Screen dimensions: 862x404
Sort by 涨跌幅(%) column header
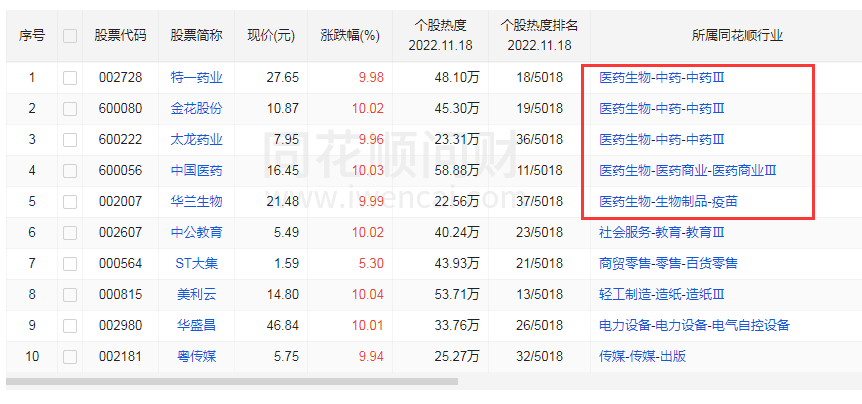(350, 36)
